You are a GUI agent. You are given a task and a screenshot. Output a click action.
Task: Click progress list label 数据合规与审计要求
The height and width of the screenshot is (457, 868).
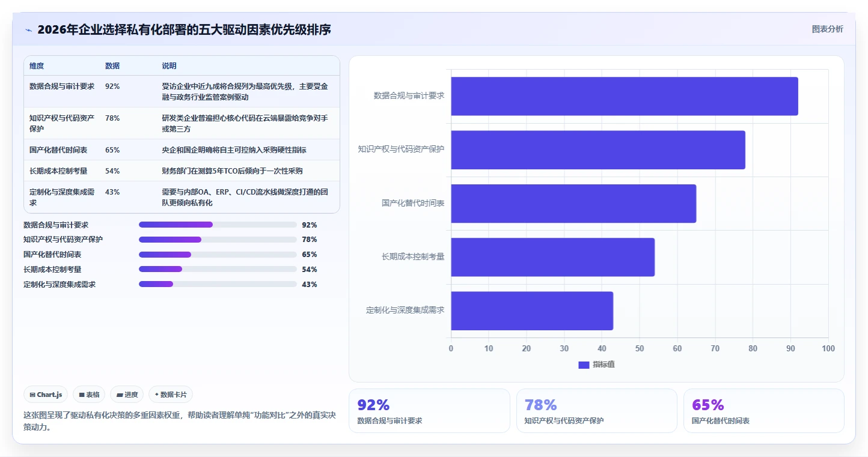[x=56, y=225]
